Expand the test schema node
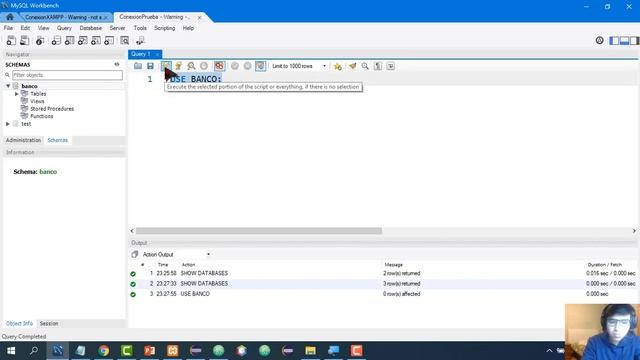This screenshot has height=360, width=640. (x=8, y=124)
